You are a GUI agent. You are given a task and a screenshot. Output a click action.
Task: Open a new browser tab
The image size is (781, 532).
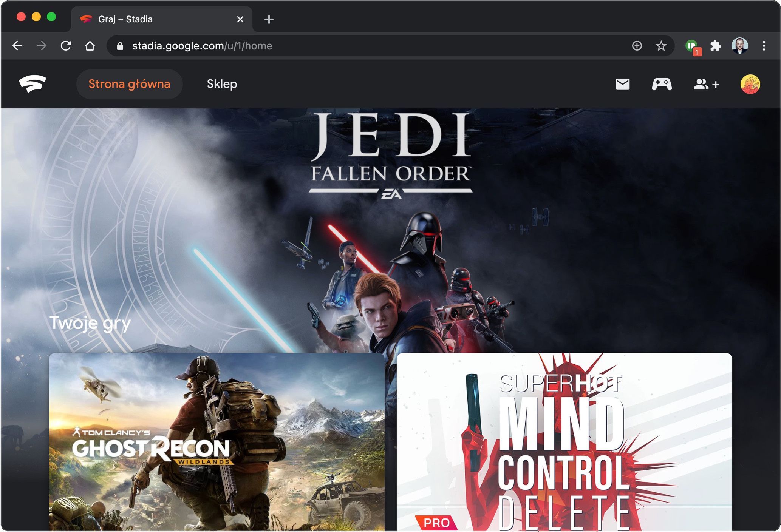(269, 19)
